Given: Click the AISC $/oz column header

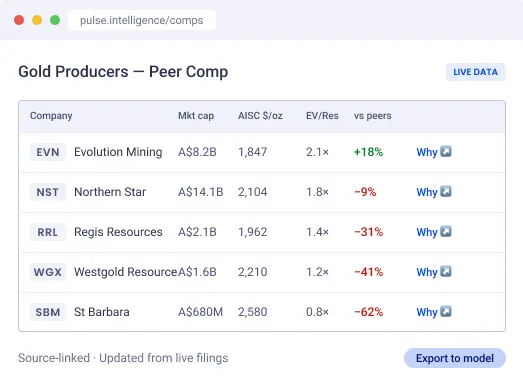Looking at the screenshot, I should [260, 116].
